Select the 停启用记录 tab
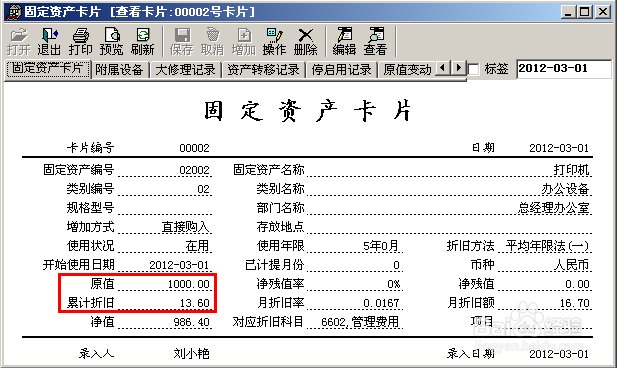This screenshot has height=368, width=617. coord(342,70)
